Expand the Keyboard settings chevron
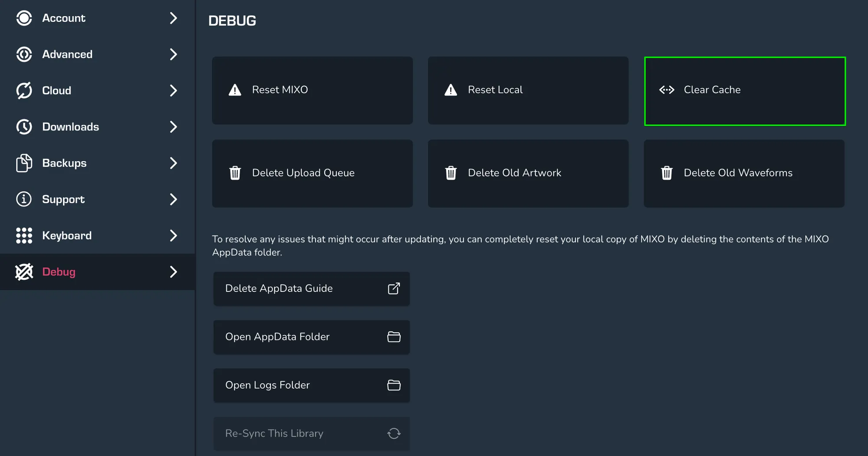The image size is (868, 456). [x=173, y=235]
